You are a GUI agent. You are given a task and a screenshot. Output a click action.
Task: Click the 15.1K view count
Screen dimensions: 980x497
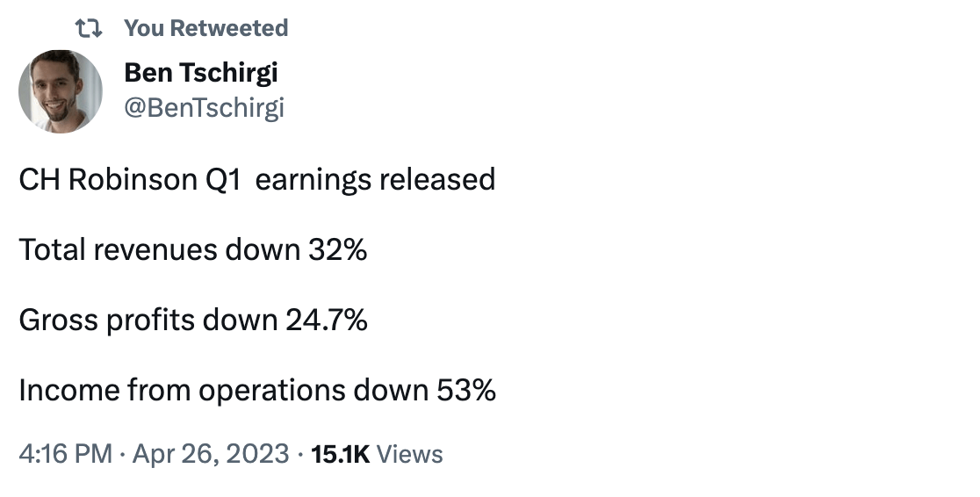(341, 455)
